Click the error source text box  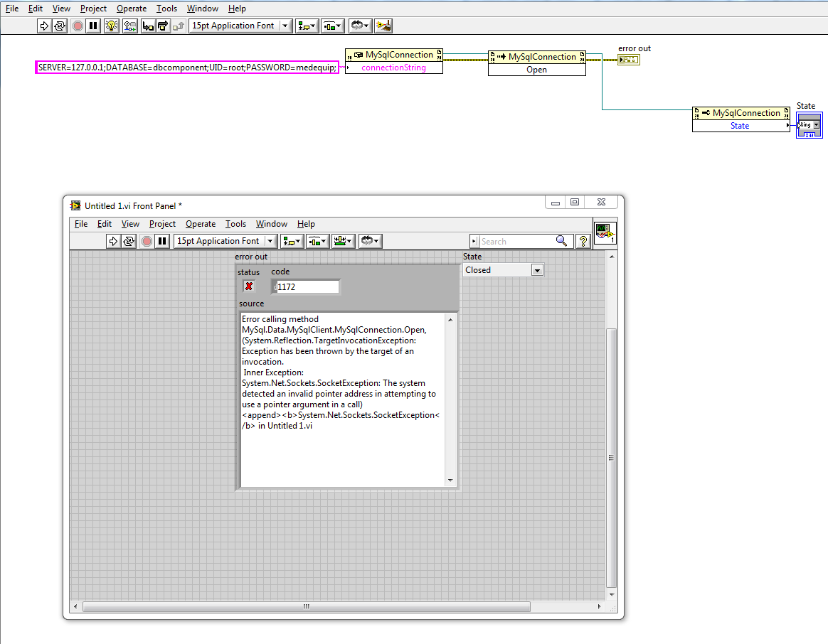pos(343,399)
